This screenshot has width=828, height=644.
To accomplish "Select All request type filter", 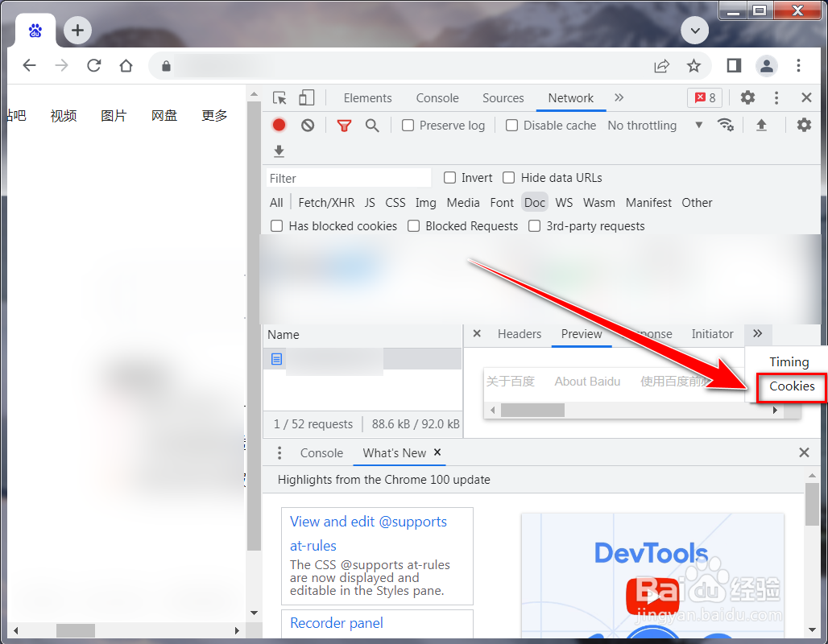I will [276, 203].
